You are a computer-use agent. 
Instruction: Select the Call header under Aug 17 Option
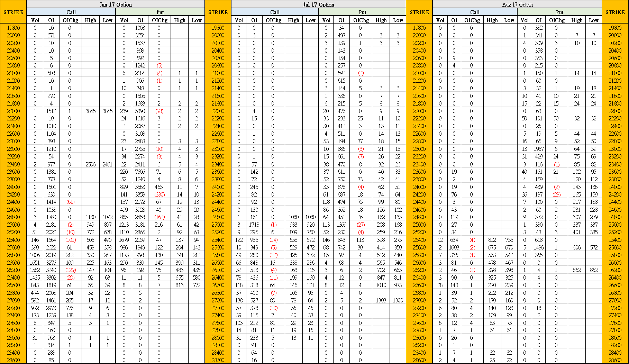pos(475,12)
